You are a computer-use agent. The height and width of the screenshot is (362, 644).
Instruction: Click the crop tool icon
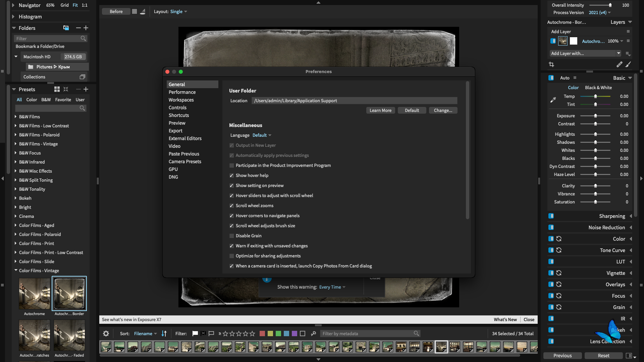[551, 64]
